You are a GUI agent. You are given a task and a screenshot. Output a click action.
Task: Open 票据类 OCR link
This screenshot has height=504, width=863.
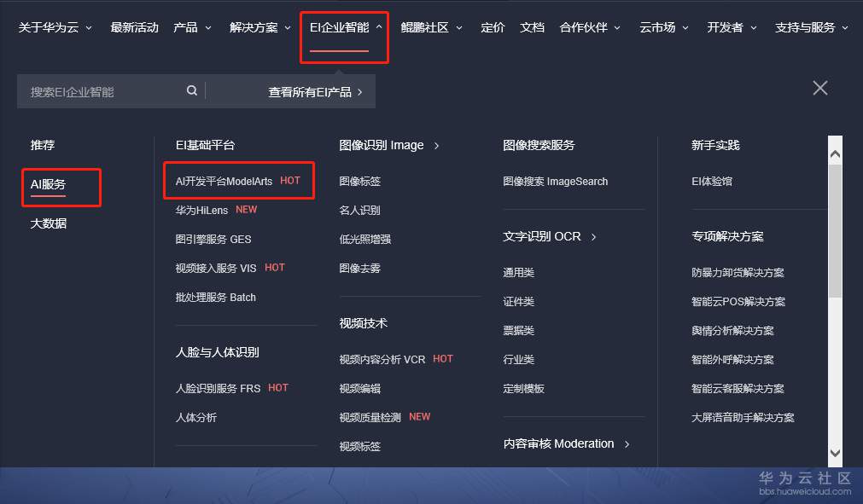pos(518,330)
